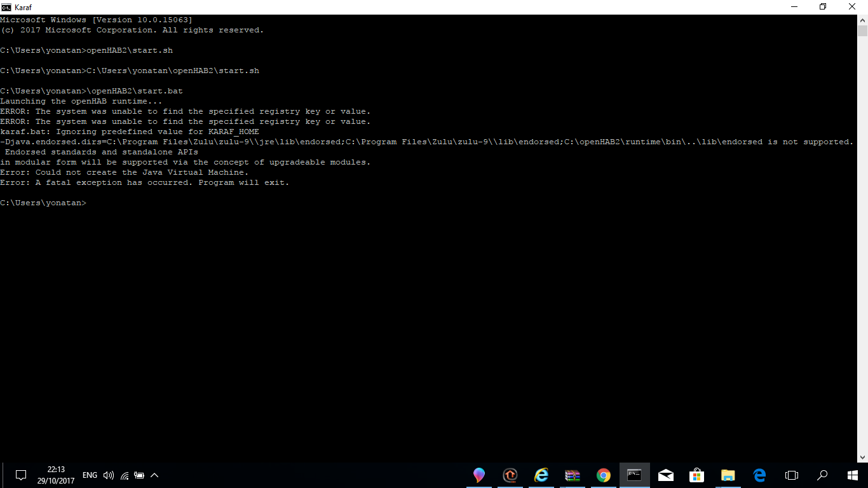868x488 pixels.
Task: Open the Karaf window system menu icon
Action: coord(6,7)
